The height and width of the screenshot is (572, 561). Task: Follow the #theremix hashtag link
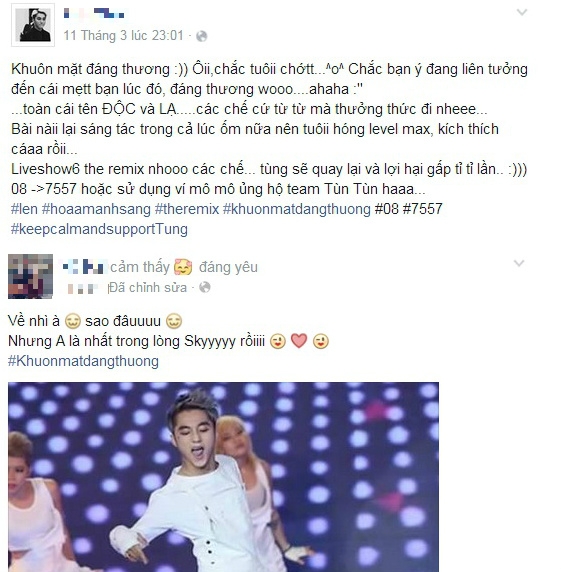[x=187, y=209]
